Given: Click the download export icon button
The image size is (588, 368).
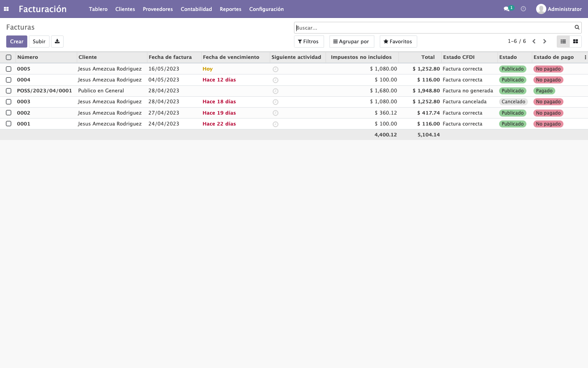Looking at the screenshot, I should pos(57,41).
